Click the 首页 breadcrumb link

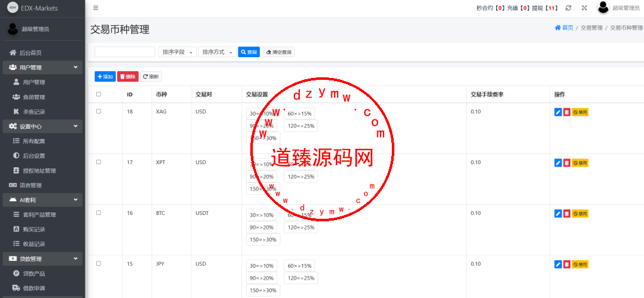[x=568, y=28]
